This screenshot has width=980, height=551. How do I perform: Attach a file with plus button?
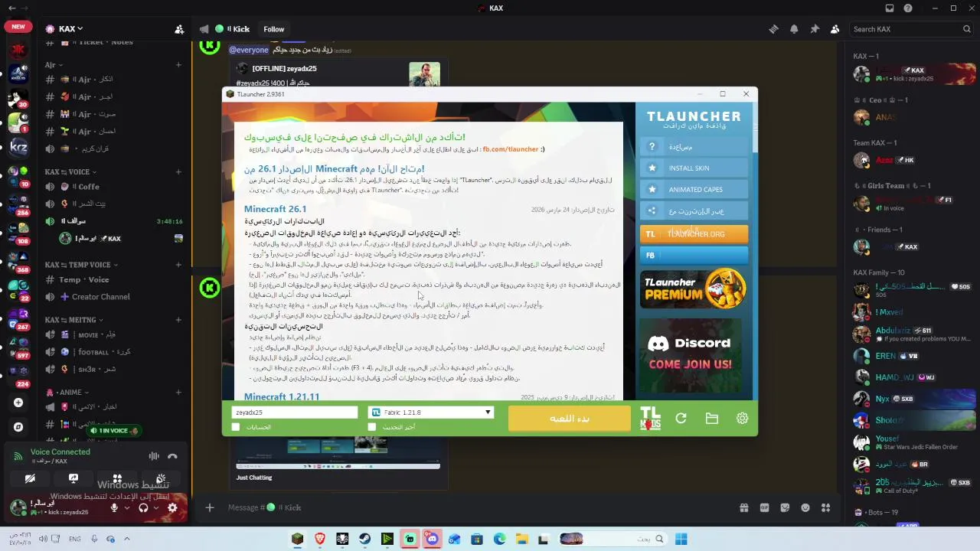point(209,507)
